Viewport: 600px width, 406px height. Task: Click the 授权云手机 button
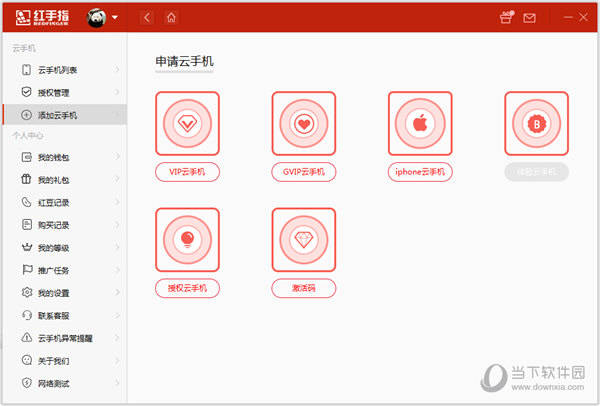[x=188, y=288]
